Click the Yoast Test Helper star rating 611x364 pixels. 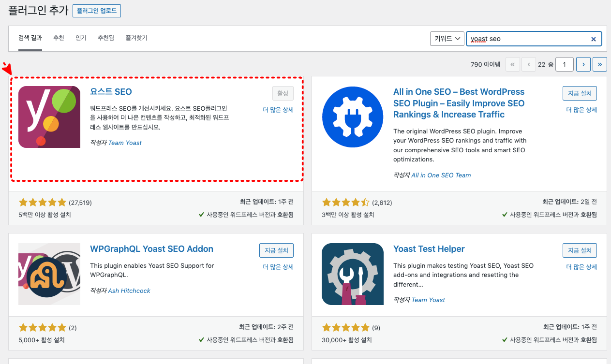(x=345, y=328)
